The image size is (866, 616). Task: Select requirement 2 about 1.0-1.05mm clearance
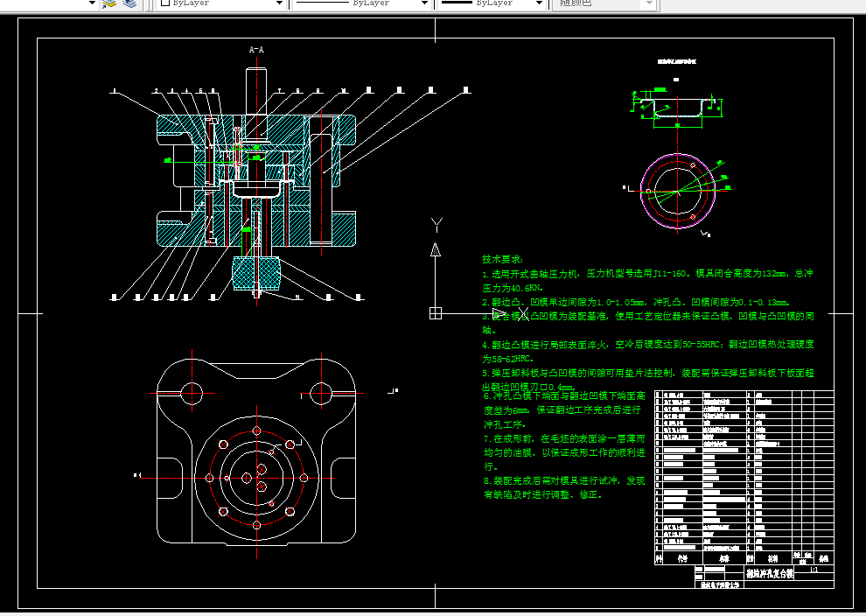coord(636,302)
